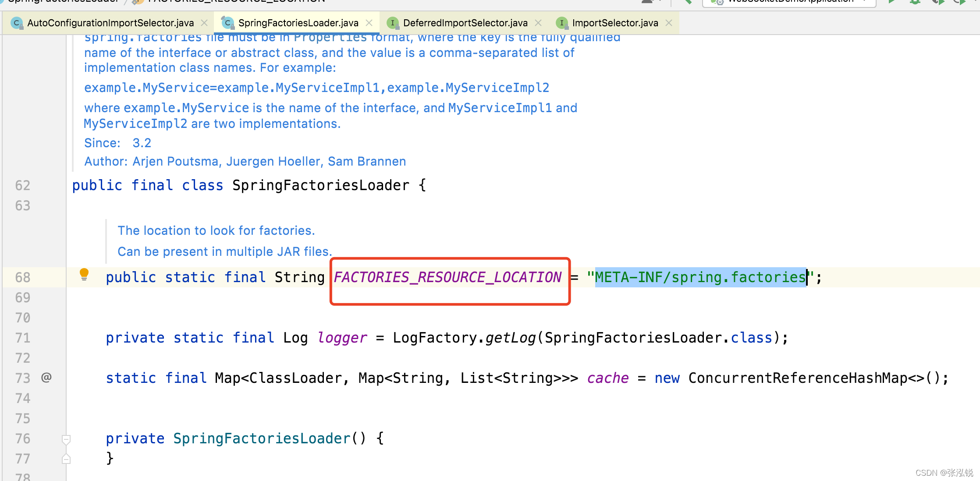
Task: Click the Debug bug icon in the toolbar
Action: pyautogui.click(x=915, y=2)
